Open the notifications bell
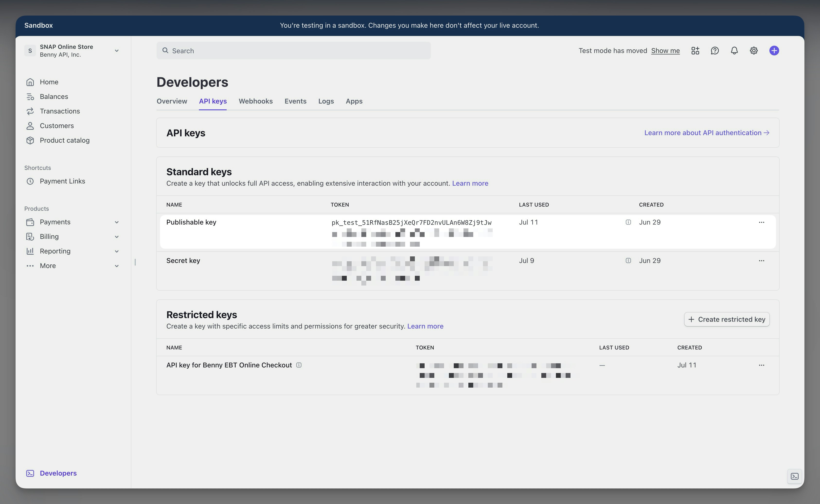The width and height of the screenshot is (820, 504). pos(734,51)
